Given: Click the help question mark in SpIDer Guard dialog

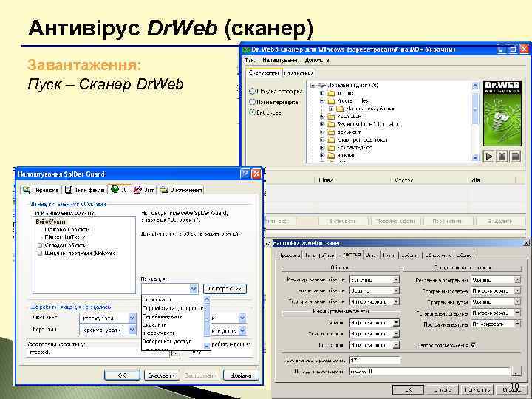Looking at the screenshot, I should (x=245, y=174).
